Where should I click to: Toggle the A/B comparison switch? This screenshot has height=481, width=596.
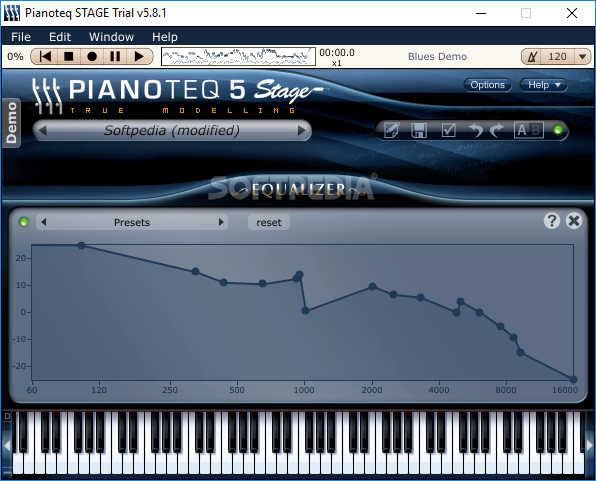(x=529, y=130)
